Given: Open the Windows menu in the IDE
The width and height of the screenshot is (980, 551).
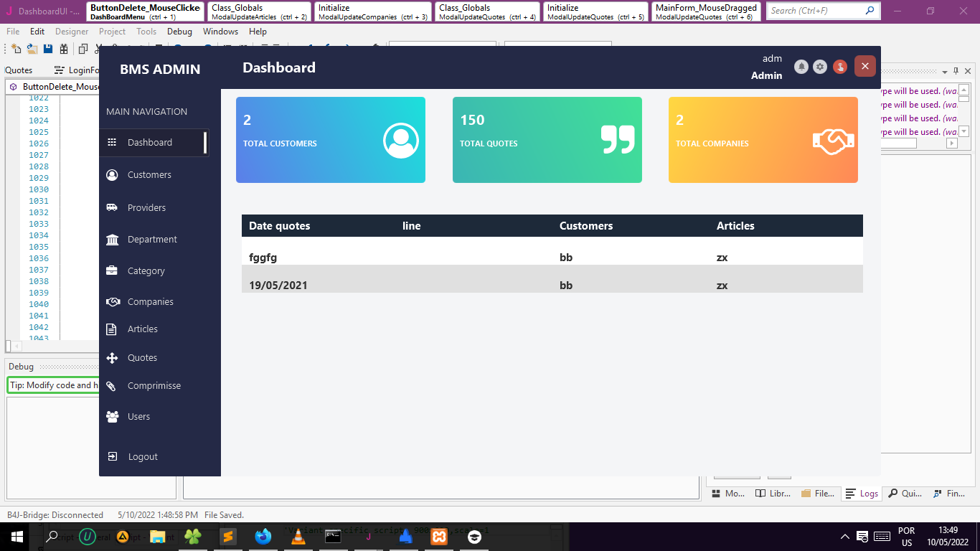Looking at the screenshot, I should click(220, 32).
